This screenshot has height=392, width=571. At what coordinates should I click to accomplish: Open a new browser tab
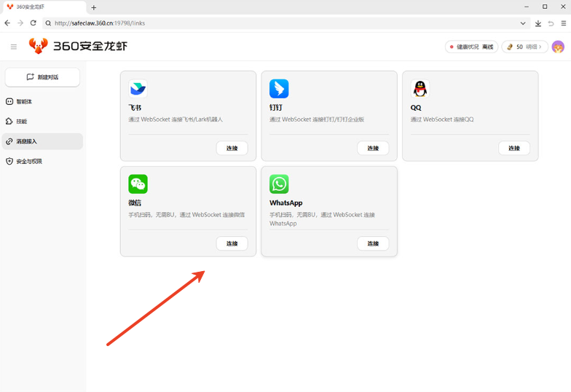pos(93,7)
